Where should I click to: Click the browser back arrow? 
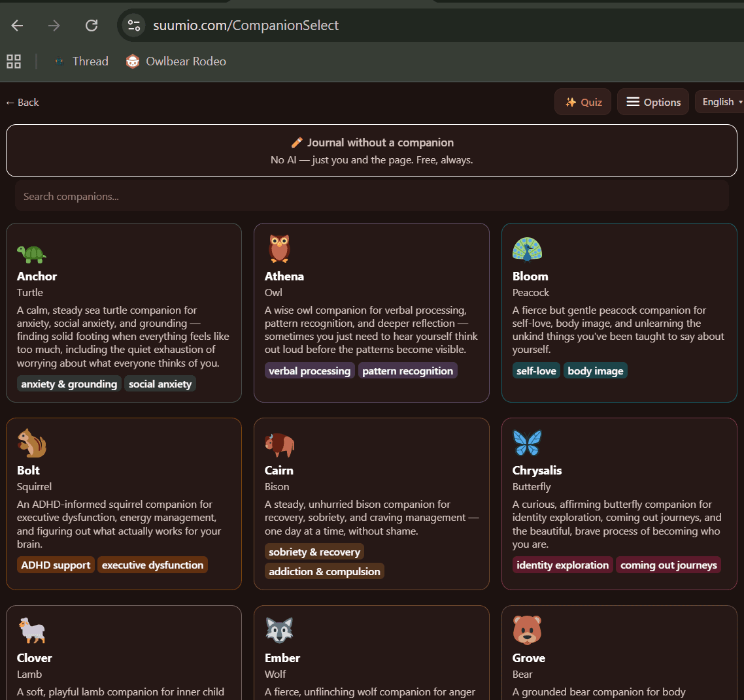(17, 25)
